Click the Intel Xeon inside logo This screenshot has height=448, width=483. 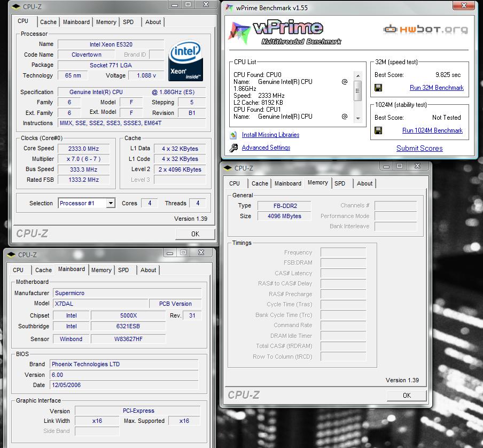click(x=186, y=61)
